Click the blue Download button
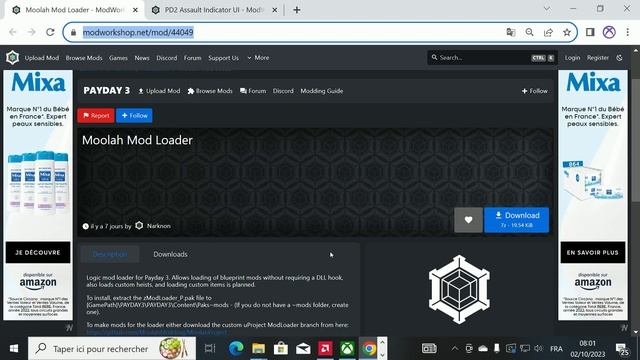 click(516, 220)
